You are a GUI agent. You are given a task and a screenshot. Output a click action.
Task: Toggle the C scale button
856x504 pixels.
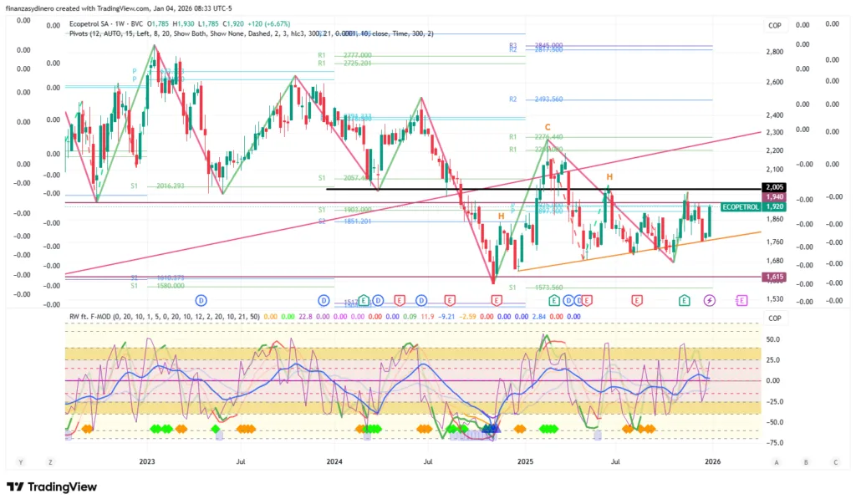click(834, 461)
